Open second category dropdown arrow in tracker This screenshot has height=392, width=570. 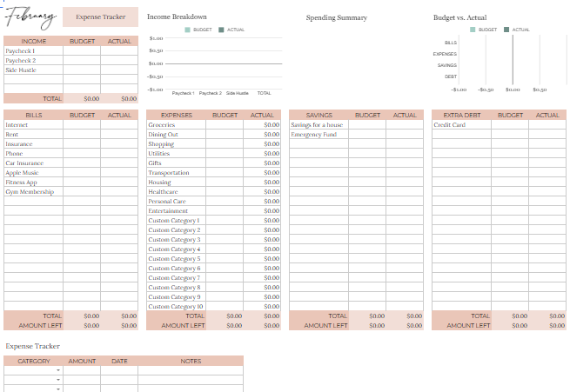[x=58, y=380]
